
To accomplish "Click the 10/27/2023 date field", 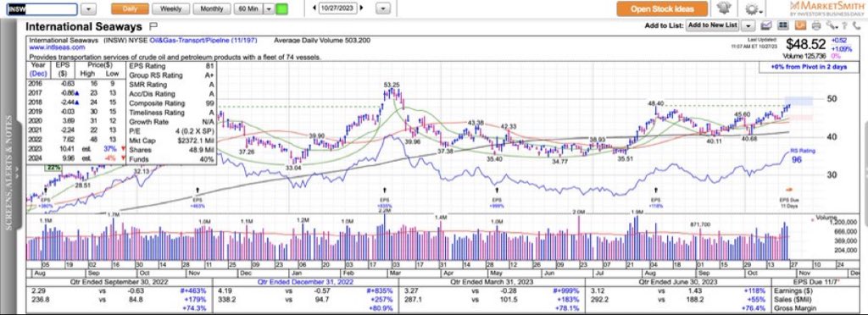I will (x=337, y=8).
